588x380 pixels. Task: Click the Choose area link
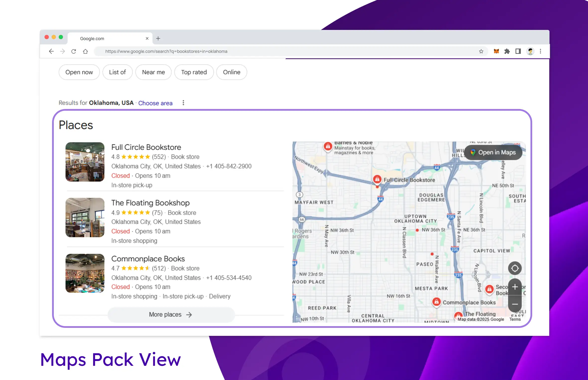(x=155, y=103)
